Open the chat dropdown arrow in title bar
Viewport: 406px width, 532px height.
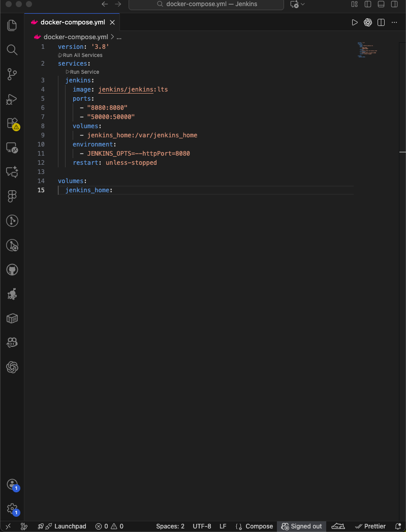point(303,4)
